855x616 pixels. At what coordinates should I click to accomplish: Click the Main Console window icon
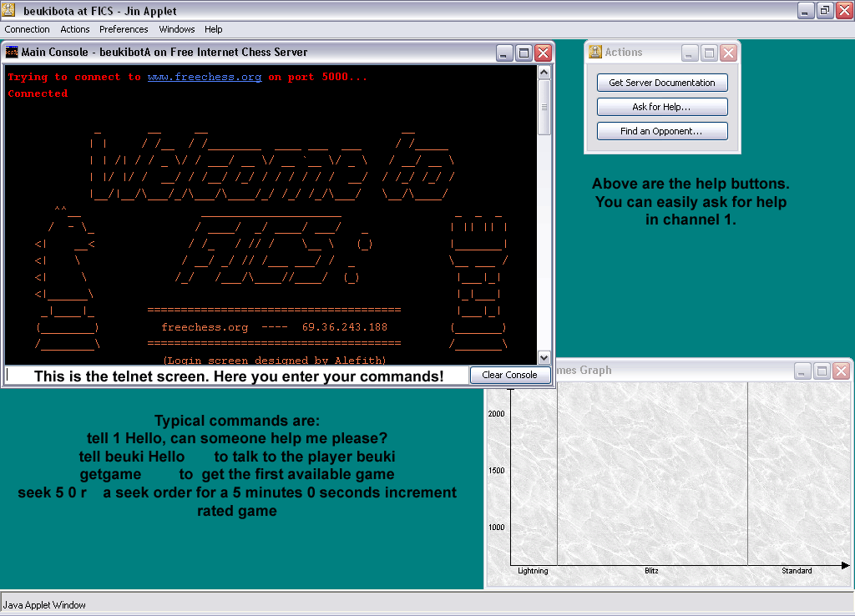point(12,53)
